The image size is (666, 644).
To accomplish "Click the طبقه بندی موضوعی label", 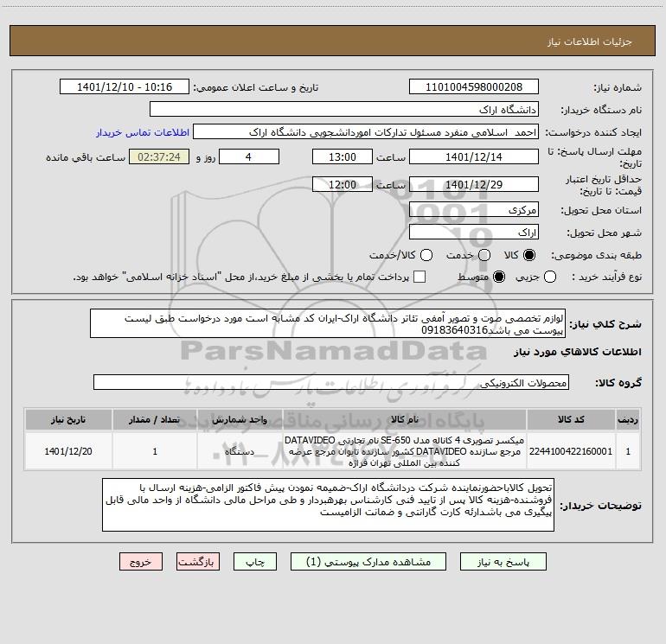I will coord(596,256).
